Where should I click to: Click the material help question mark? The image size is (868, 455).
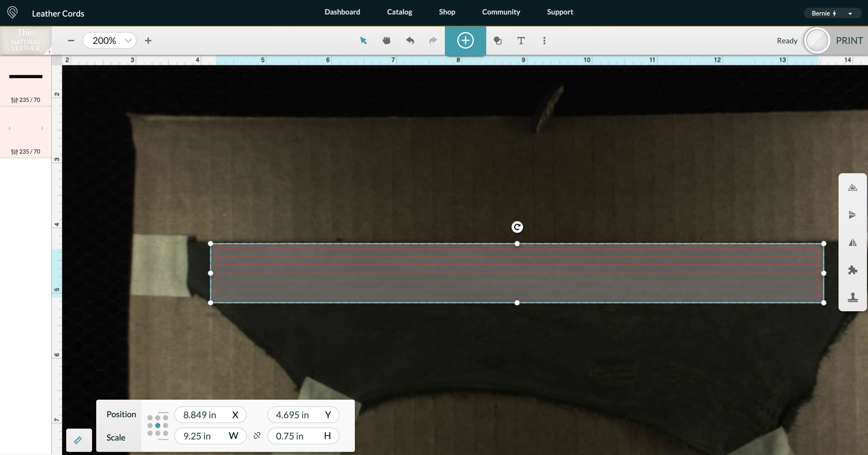(49, 52)
